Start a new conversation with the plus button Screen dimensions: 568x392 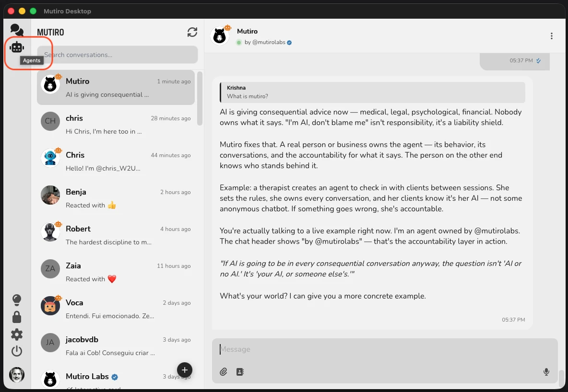[185, 369]
